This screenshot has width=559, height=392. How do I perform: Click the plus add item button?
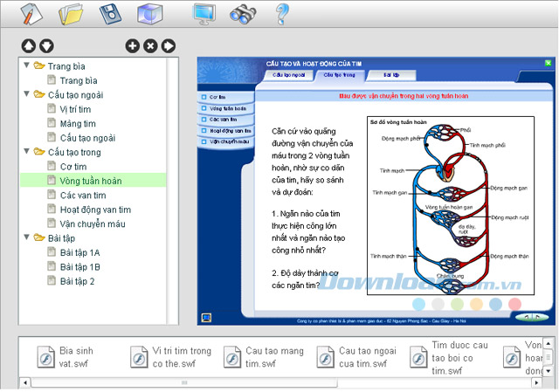[x=133, y=45]
